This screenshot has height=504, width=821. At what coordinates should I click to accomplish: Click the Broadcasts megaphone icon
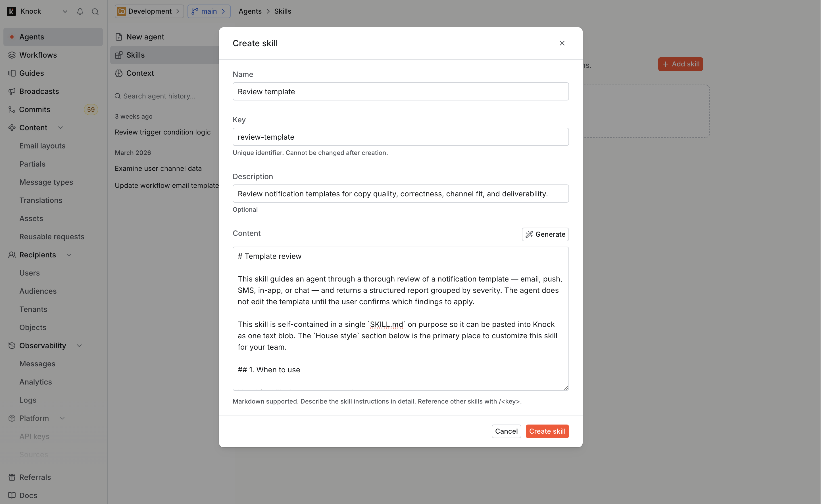pyautogui.click(x=12, y=91)
